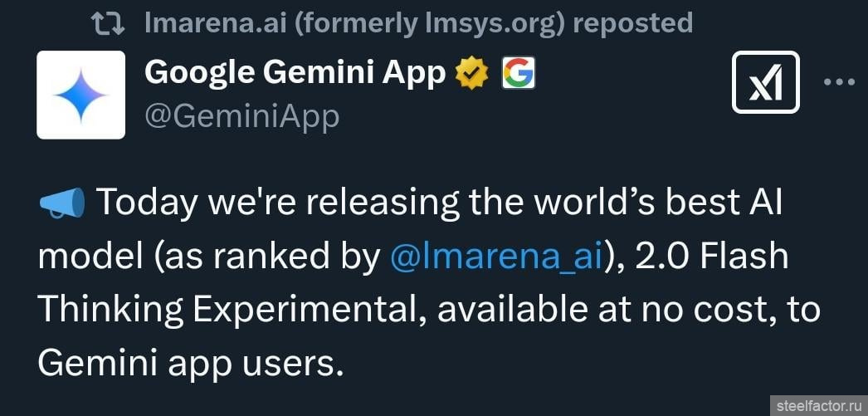Expand the three-dot more options menu
Image resolution: width=868 pixels, height=416 pixels.
[837, 83]
